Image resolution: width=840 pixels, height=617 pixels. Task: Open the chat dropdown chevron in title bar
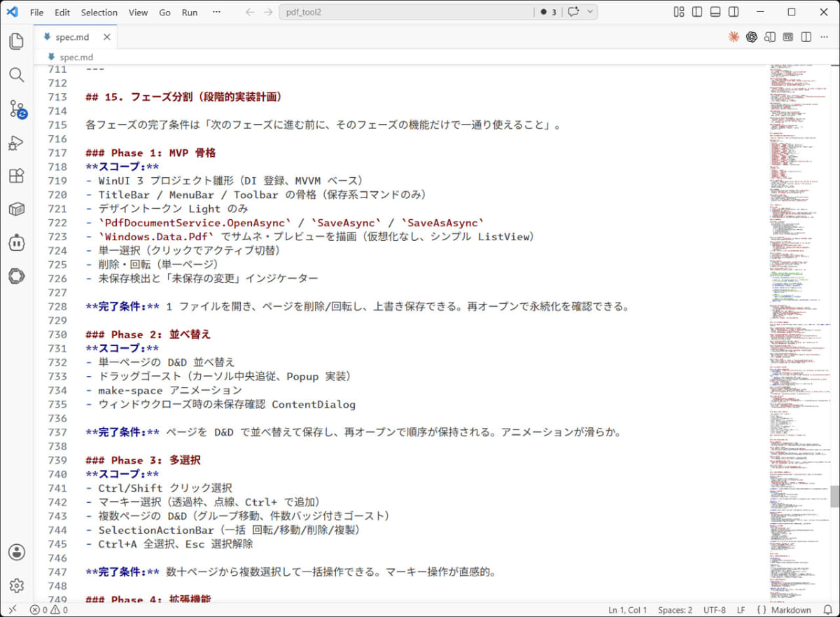590,12
